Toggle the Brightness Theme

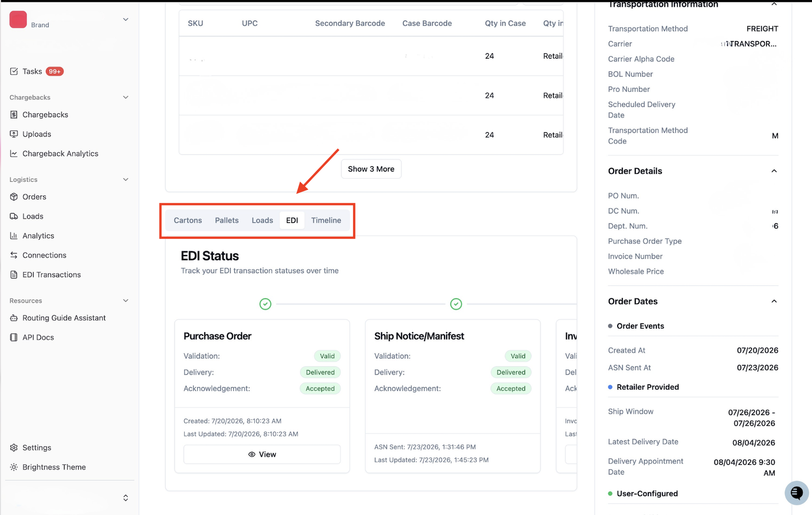48,467
